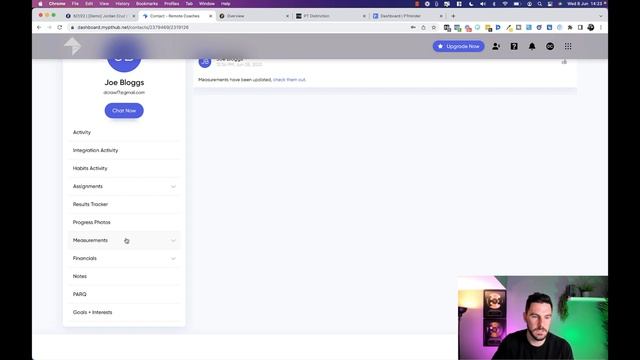Click the URL address bar
Screen dimensions: 640x360
pyautogui.click(x=241, y=27)
